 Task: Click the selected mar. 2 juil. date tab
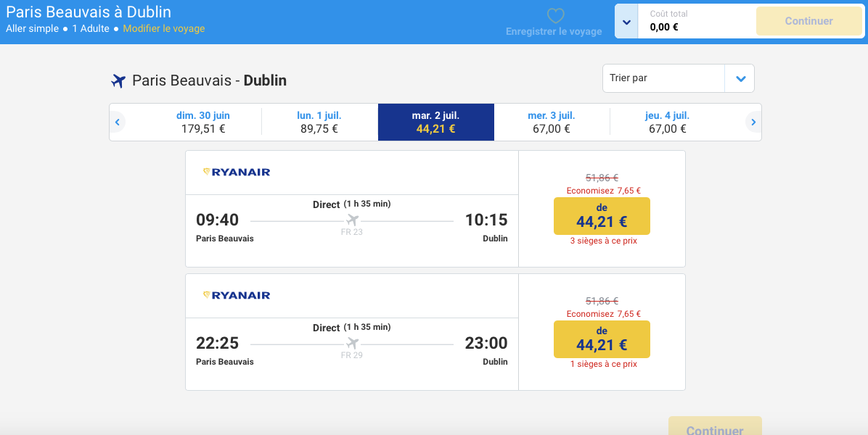pos(435,122)
